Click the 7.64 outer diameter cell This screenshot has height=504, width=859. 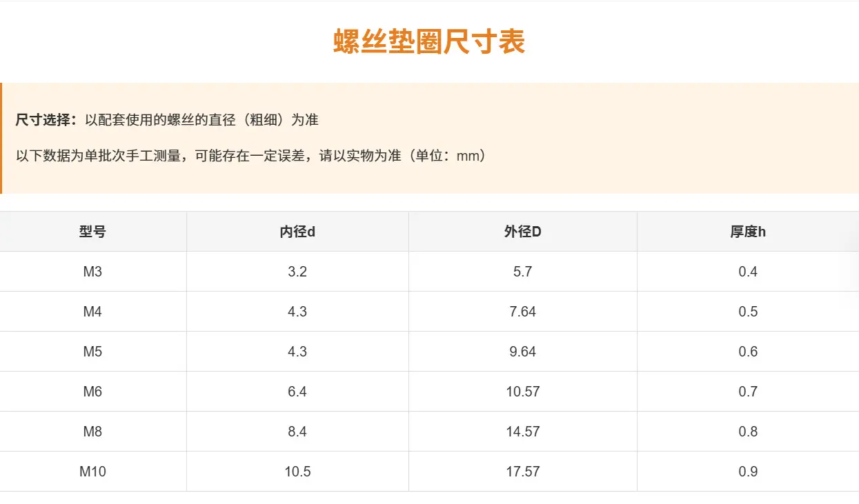523,312
